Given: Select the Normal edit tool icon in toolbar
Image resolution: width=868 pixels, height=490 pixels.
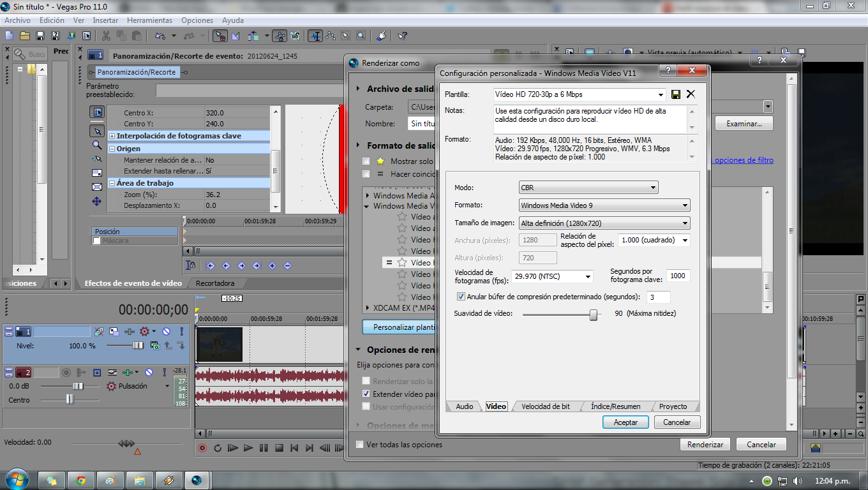Looking at the screenshot, I should (x=315, y=36).
